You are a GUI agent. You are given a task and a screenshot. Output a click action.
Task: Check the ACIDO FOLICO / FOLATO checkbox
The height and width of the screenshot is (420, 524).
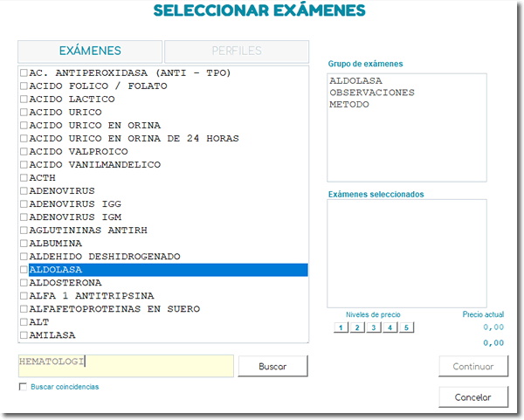(24, 86)
